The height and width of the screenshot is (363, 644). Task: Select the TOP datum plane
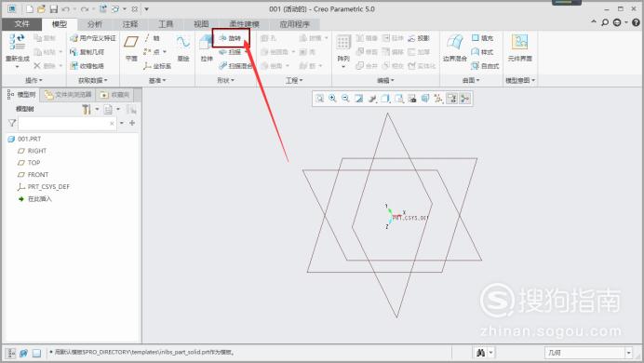pyautogui.click(x=29, y=163)
